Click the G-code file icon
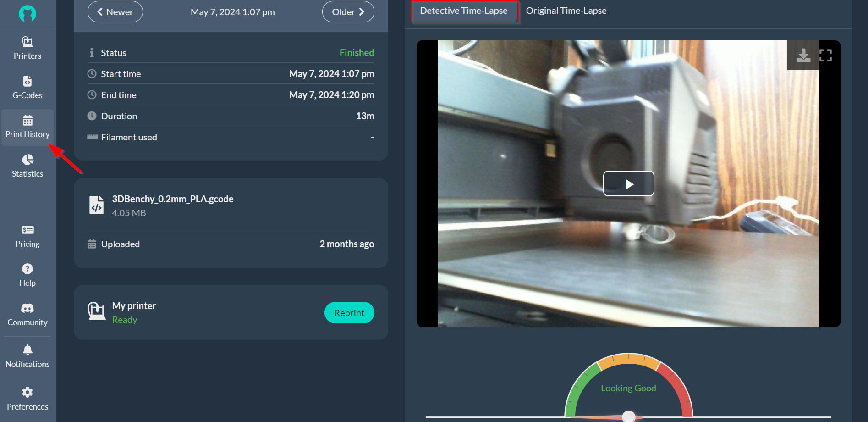This screenshot has height=422, width=868. (x=96, y=205)
